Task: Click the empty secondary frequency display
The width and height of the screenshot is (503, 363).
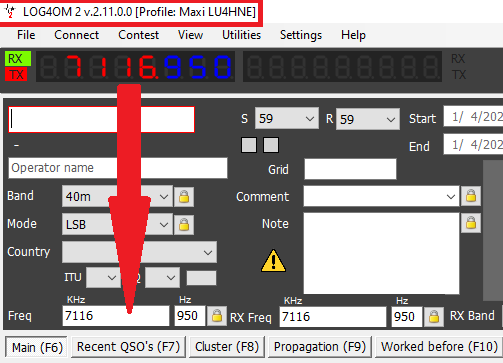Action: click(x=342, y=67)
